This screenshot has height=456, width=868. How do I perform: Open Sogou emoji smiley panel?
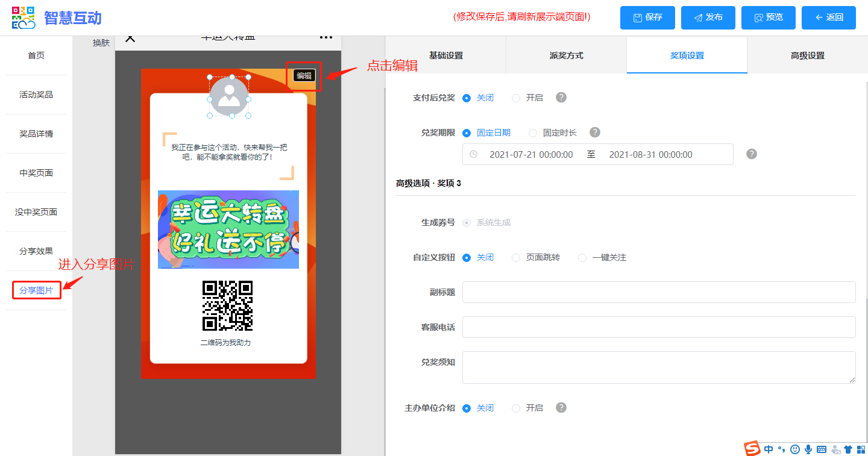[795, 449]
